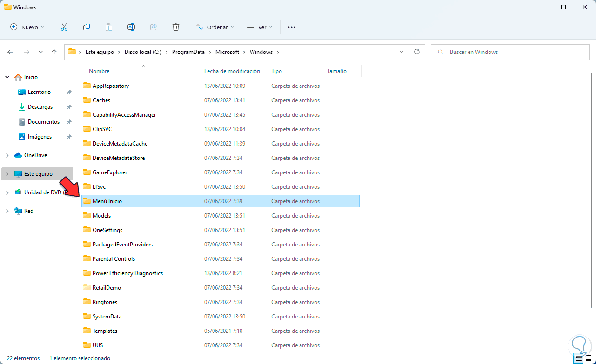This screenshot has height=364, width=596.
Task: Expand the OneDrive tree node
Action: [7, 155]
